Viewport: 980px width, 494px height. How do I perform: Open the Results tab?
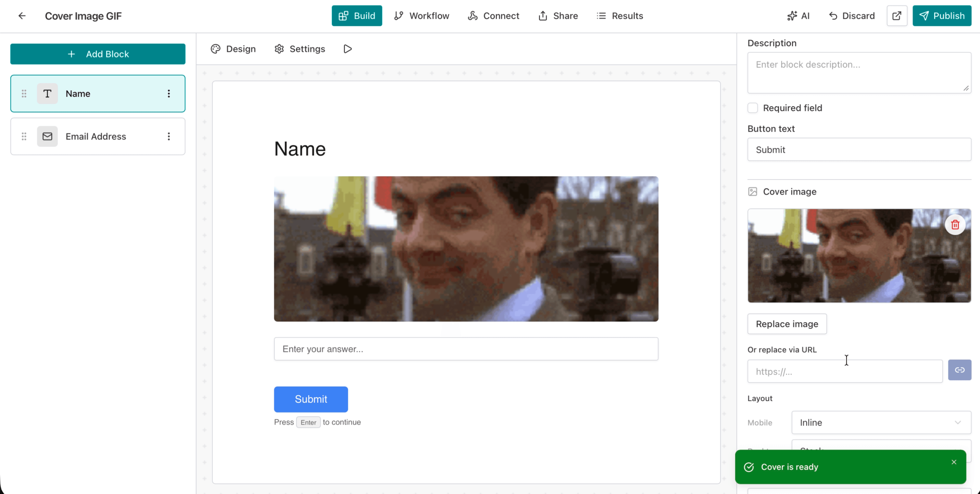[x=620, y=16]
